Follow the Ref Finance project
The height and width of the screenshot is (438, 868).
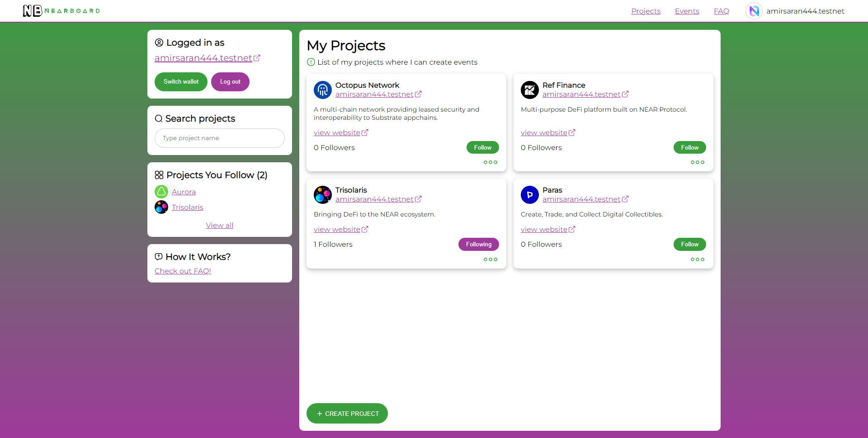click(690, 147)
